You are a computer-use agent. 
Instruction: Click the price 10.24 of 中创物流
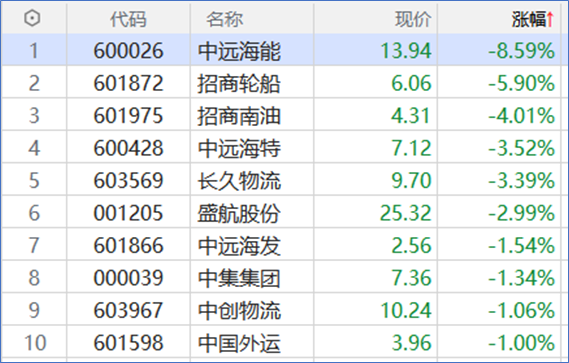[406, 310]
